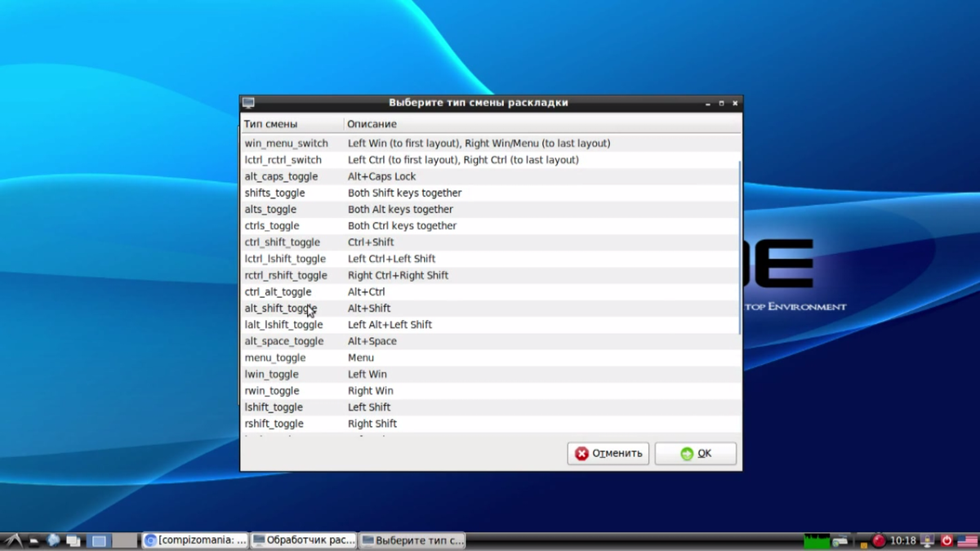Click the US flag keyboard layout indicator
The image size is (980, 551).
(968, 541)
